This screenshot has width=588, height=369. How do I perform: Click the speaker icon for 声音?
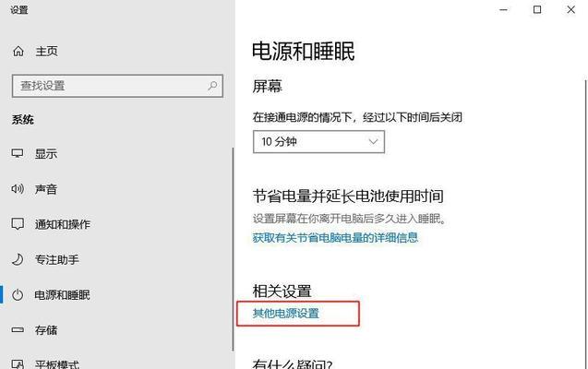tap(18, 189)
